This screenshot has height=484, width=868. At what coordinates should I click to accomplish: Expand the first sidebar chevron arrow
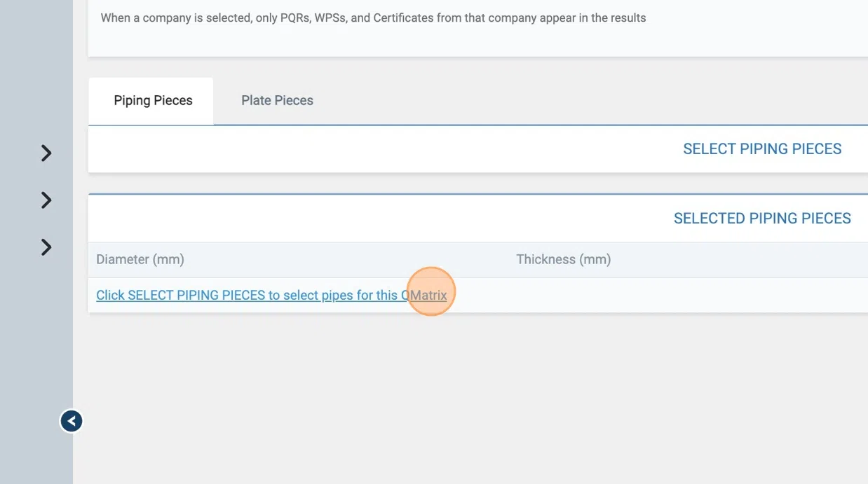tap(46, 153)
